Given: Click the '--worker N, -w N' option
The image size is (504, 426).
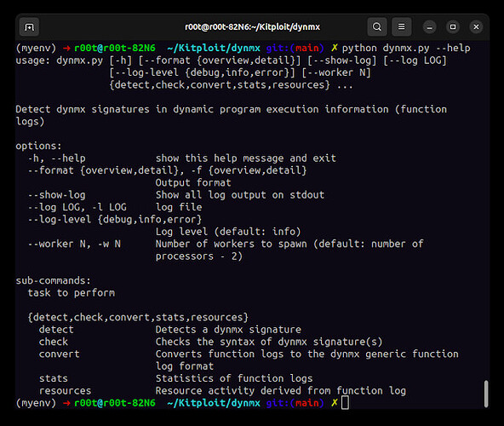Looking at the screenshot, I should (74, 244).
